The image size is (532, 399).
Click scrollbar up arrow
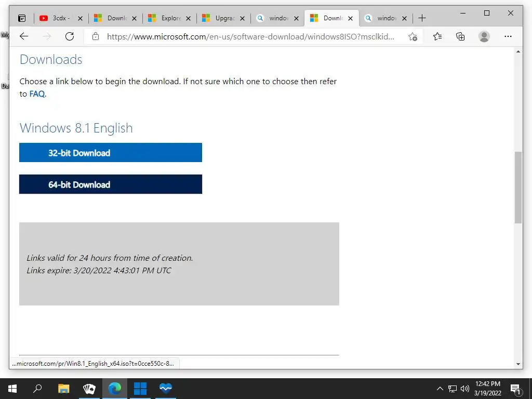click(x=518, y=51)
